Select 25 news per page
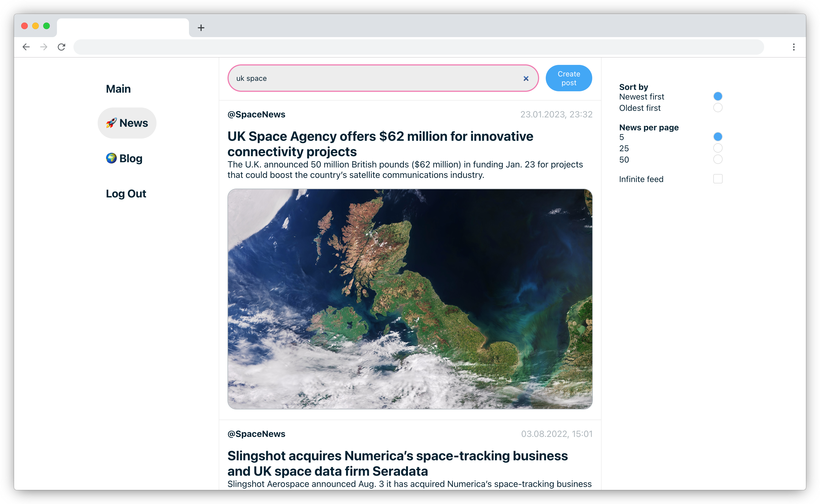Screen dimensions: 820x504 point(718,148)
